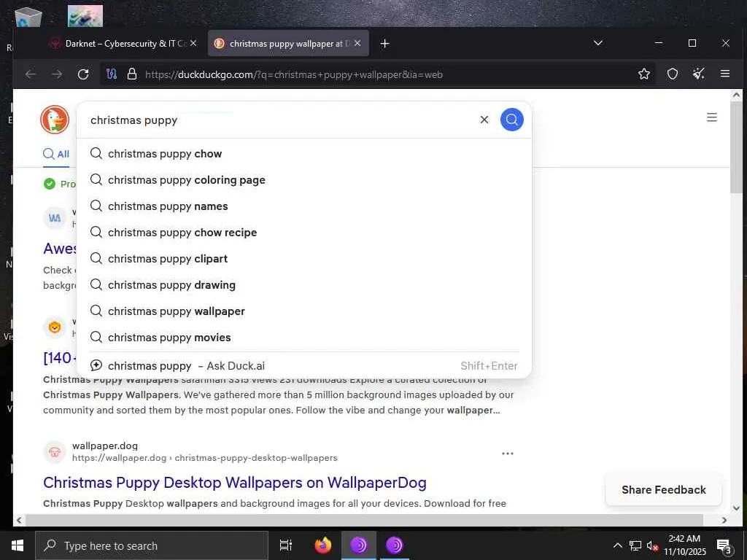Open the DuckDuckGo hamburger menu on the page
Image resolution: width=747 pixels, height=560 pixels.
pos(712,117)
